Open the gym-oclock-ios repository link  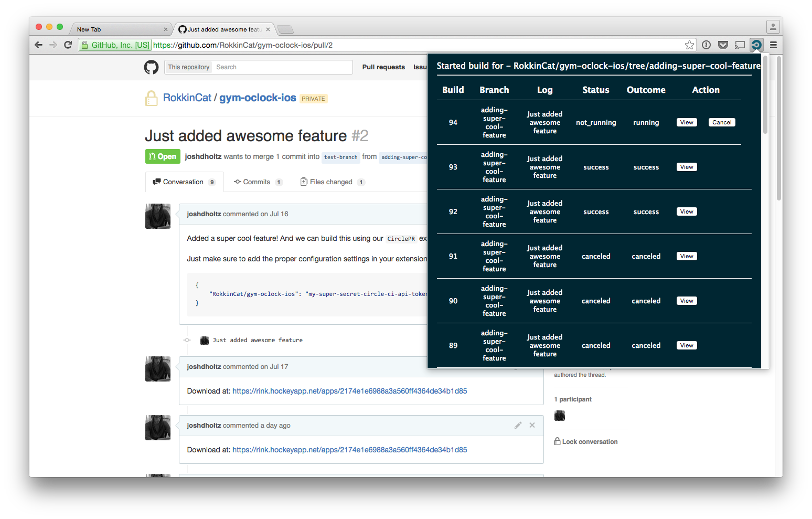(x=258, y=98)
